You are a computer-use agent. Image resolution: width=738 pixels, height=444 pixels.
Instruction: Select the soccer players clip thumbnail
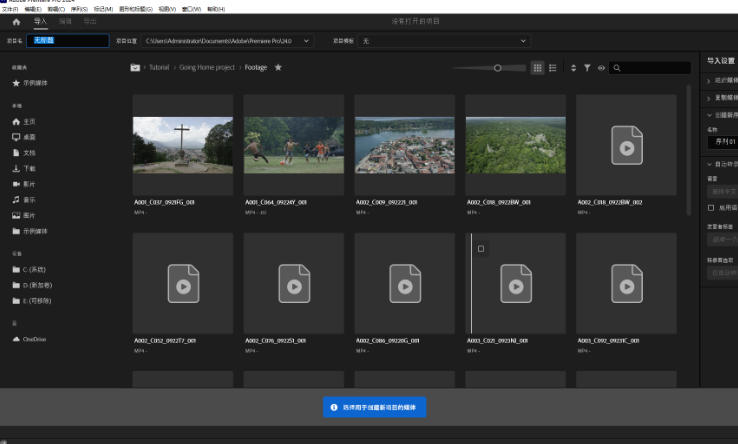click(x=294, y=145)
